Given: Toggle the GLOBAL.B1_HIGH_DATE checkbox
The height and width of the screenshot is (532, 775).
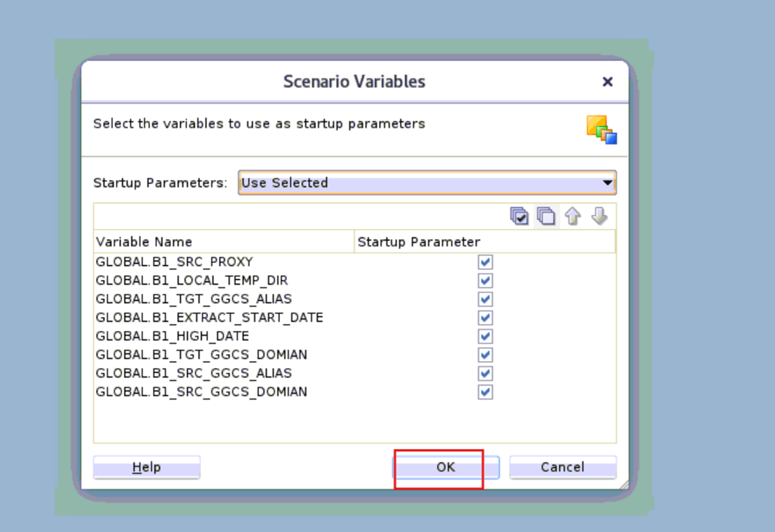Looking at the screenshot, I should pos(485,336).
